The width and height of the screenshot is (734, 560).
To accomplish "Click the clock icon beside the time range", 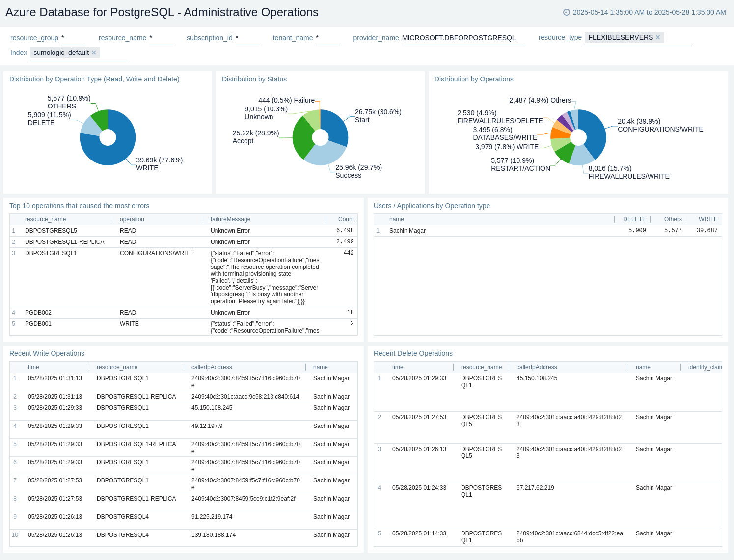I will [567, 12].
